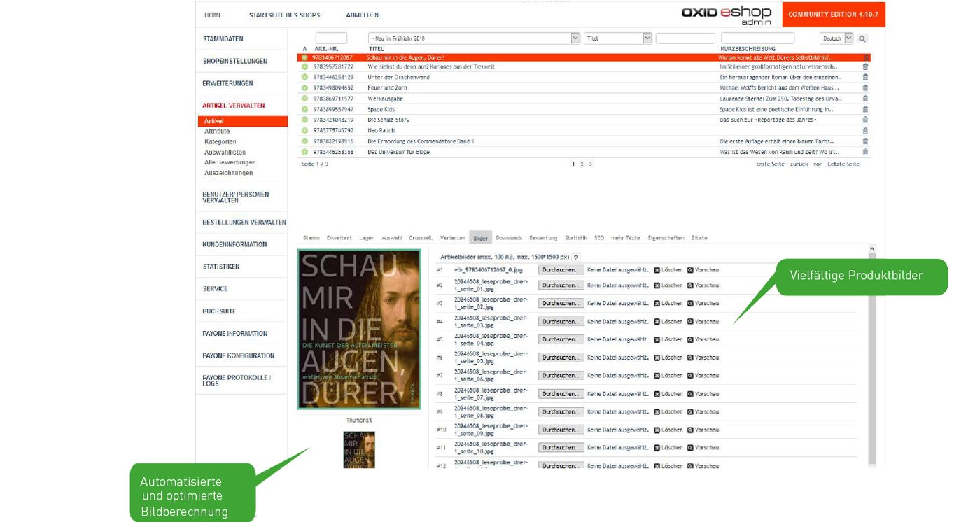Open the Titel search field dropdown
The image size is (980, 522).
click(x=618, y=38)
